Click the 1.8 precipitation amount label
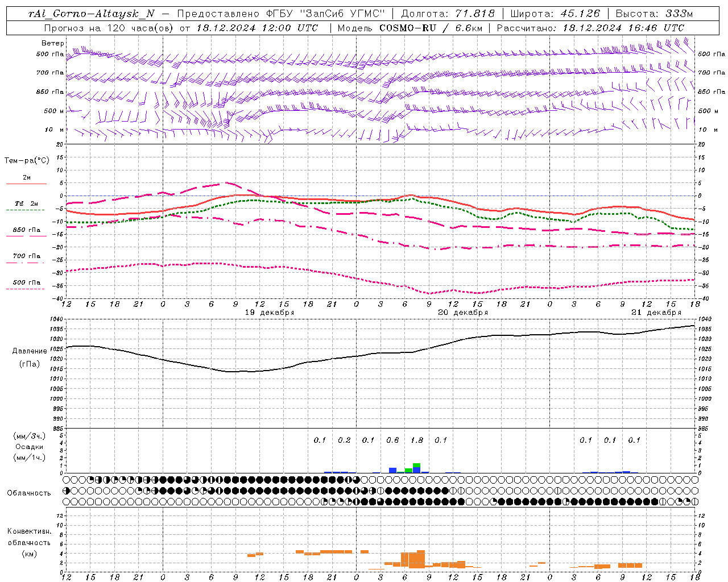The width and height of the screenshot is (728, 582). point(417,440)
